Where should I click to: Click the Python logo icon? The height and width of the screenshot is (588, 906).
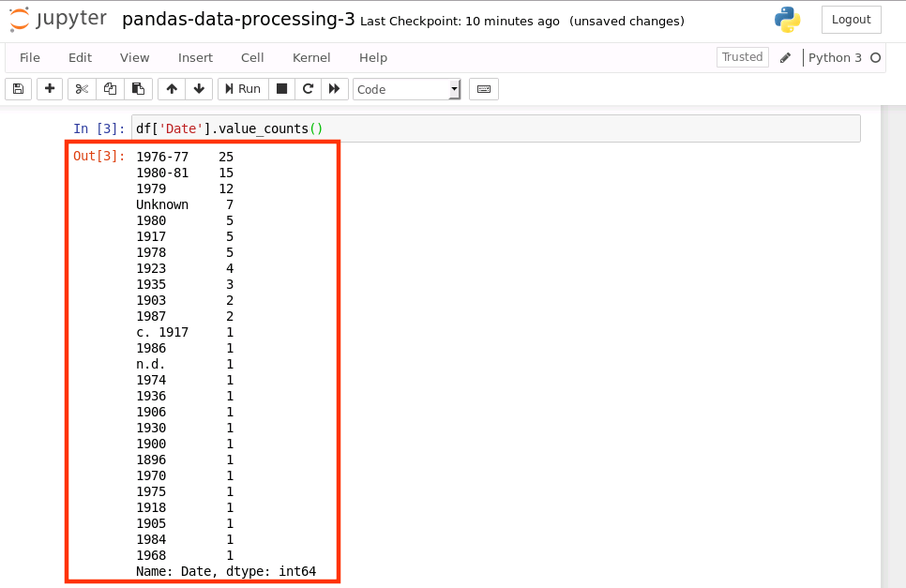[x=787, y=20]
